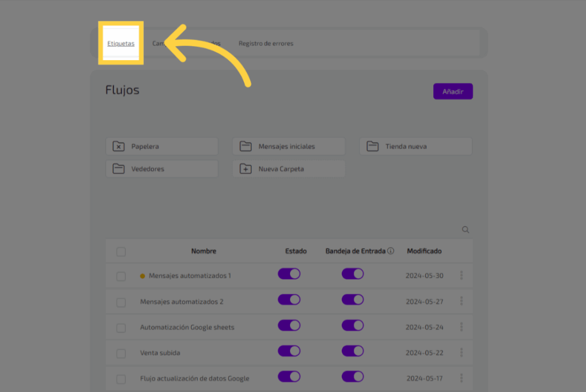
Task: Click the Vededores folder icon
Action: tap(118, 169)
